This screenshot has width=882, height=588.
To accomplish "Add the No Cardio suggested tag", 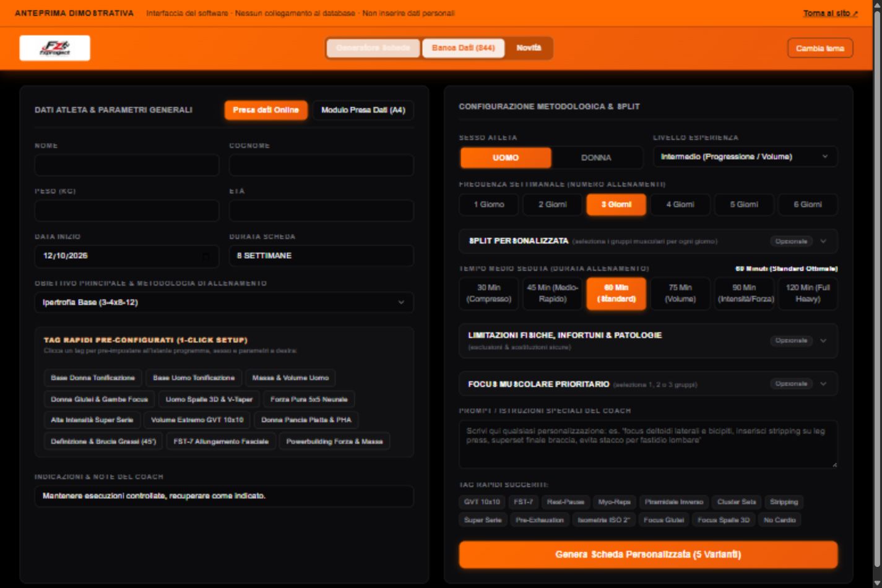I will 780,521.
